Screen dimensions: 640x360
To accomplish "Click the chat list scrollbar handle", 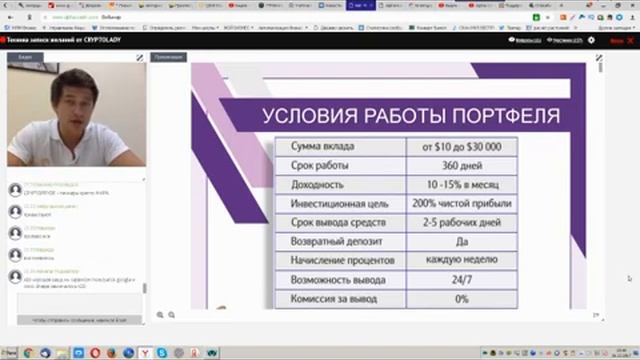I will click(x=144, y=288).
